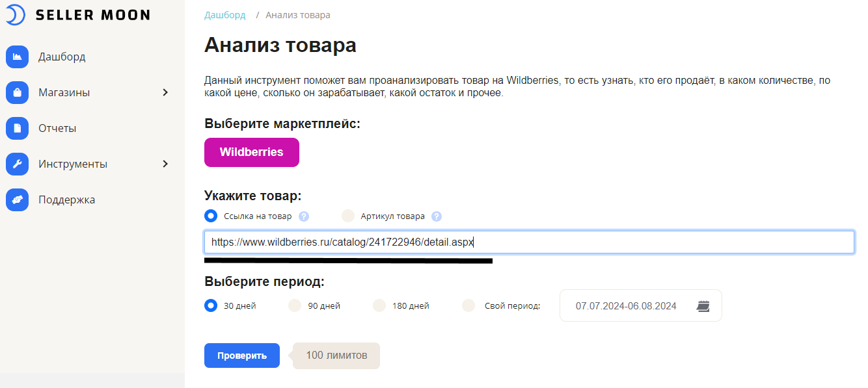The height and width of the screenshot is (388, 868).
Task: Focus the product link URL input field
Action: tap(529, 242)
